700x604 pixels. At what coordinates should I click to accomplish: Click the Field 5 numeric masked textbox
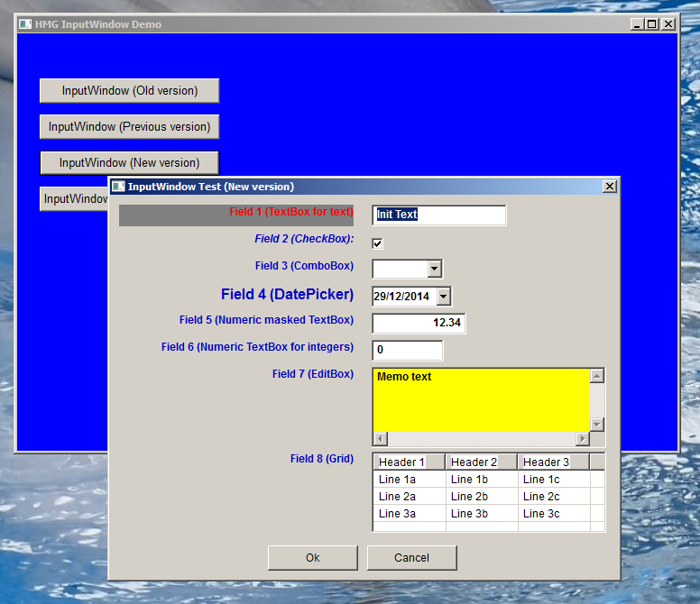(419, 323)
